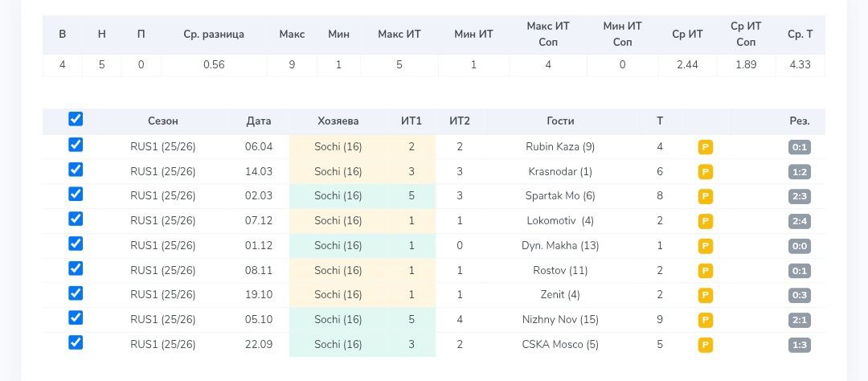Click the Spartak Mo (6) guest team
Viewport: 868px width, 381px height.
click(560, 196)
